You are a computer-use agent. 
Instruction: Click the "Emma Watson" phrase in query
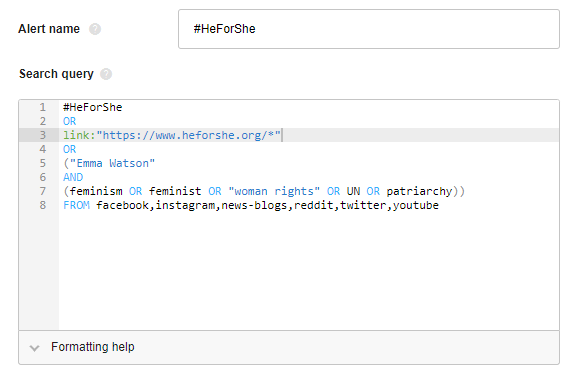point(112,163)
